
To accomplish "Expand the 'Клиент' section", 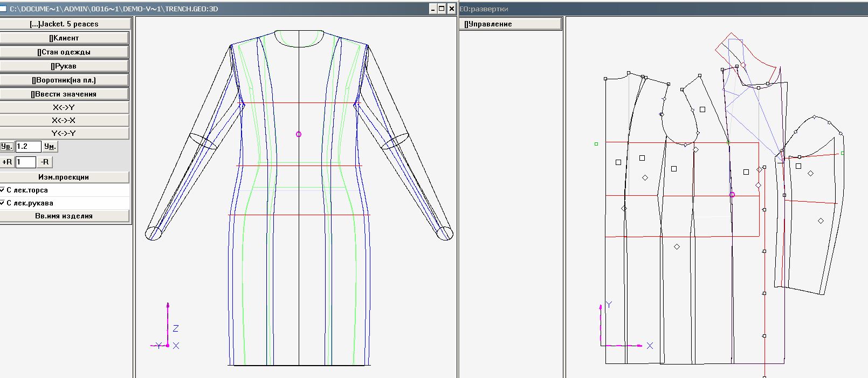I will (64, 38).
